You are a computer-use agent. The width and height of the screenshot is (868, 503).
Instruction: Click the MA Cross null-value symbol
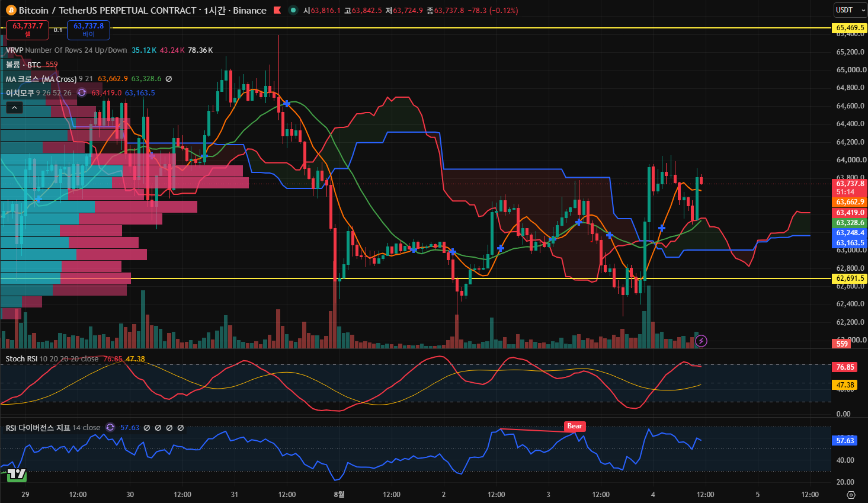click(169, 79)
